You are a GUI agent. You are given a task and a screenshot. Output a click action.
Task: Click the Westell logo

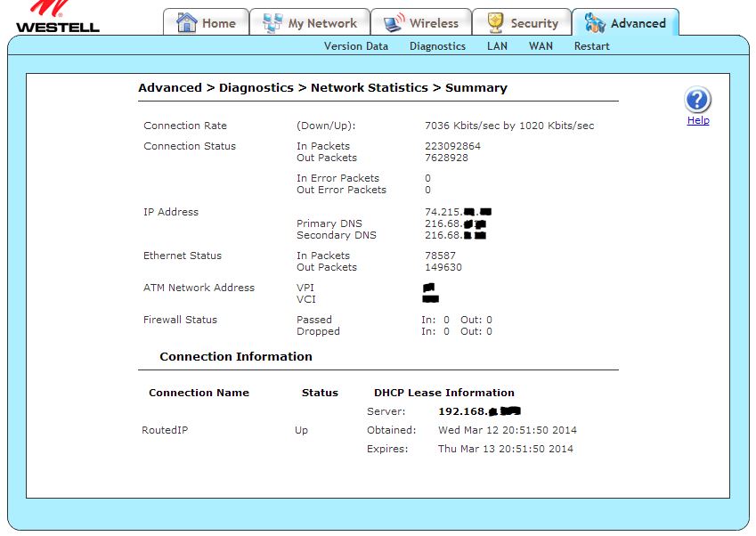tap(57, 16)
